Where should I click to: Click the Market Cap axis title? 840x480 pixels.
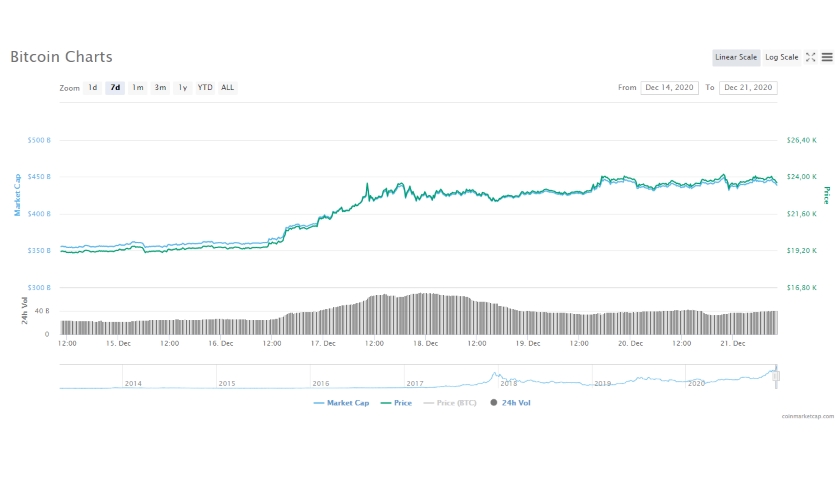(x=17, y=195)
